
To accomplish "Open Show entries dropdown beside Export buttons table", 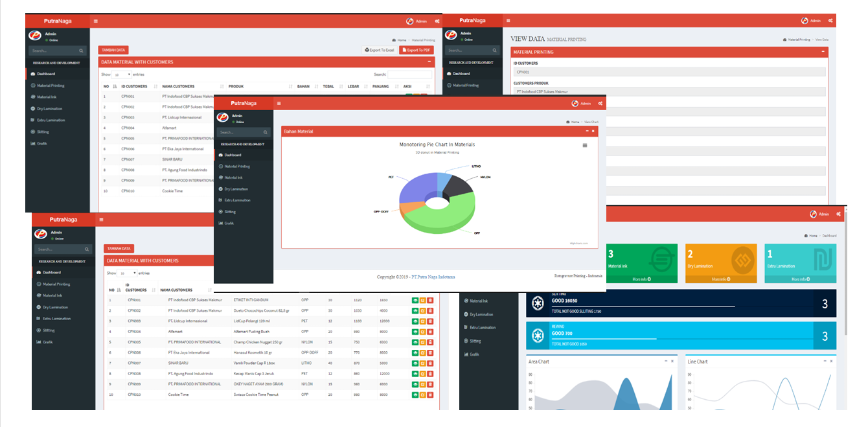I will [122, 75].
